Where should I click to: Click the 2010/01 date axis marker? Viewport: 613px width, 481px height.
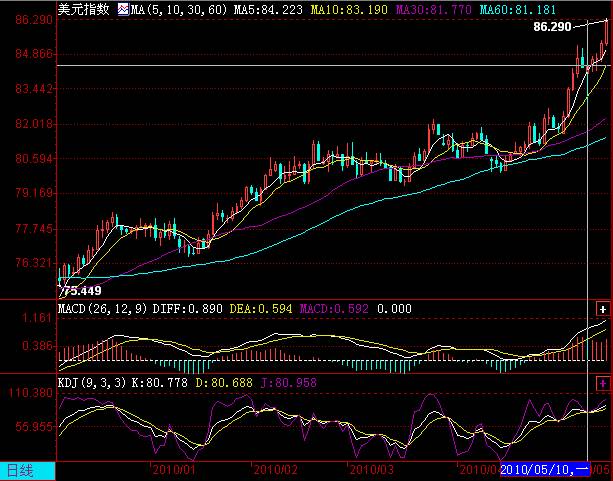point(174,469)
